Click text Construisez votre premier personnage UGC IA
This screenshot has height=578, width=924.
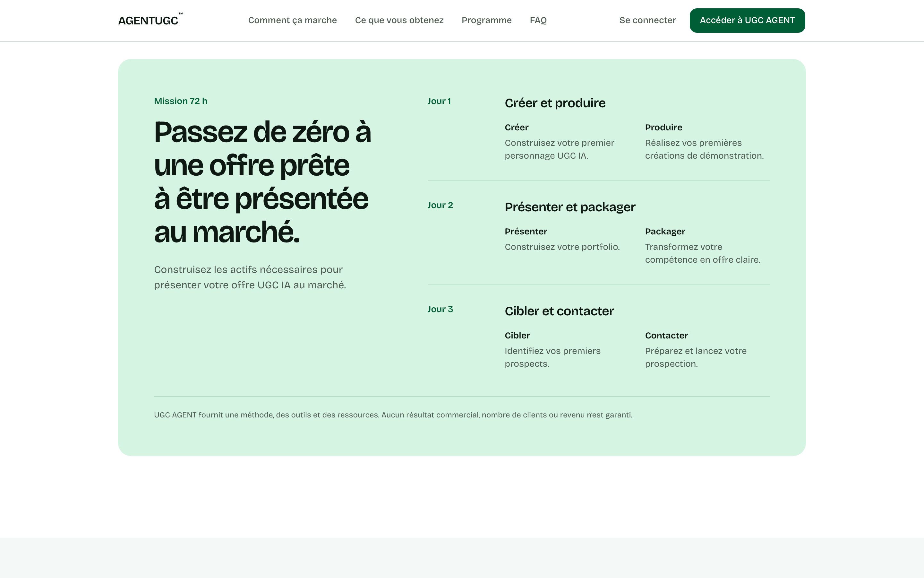coord(559,149)
